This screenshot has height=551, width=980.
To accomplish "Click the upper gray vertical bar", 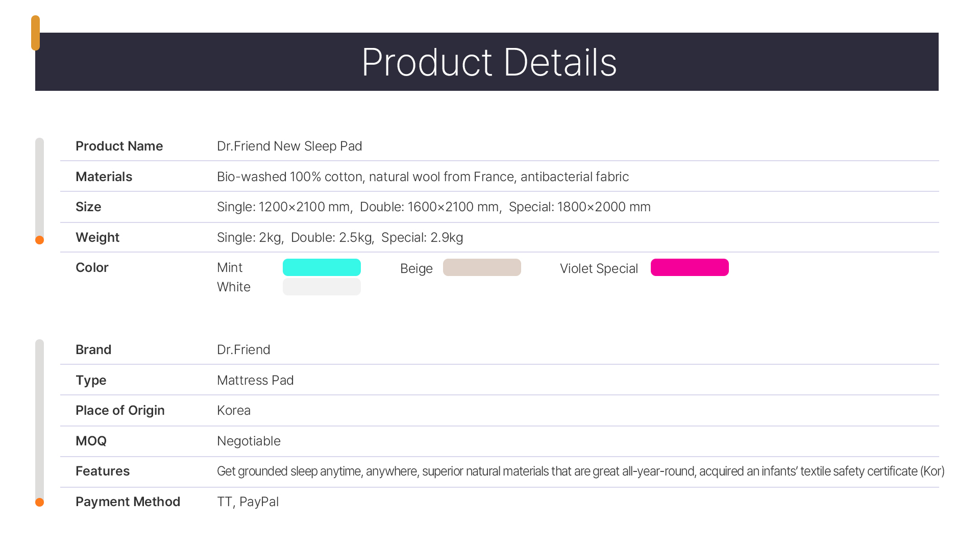I will point(39,186).
